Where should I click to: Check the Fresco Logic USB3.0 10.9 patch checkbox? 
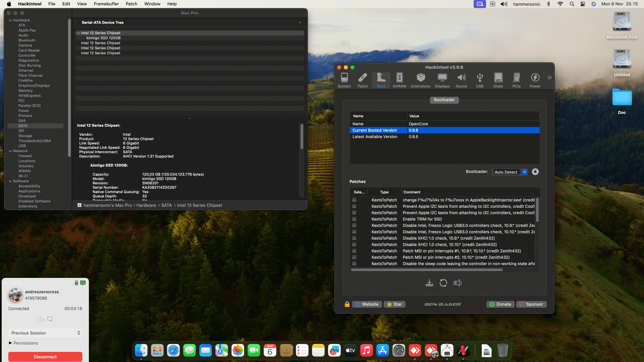[x=354, y=226]
